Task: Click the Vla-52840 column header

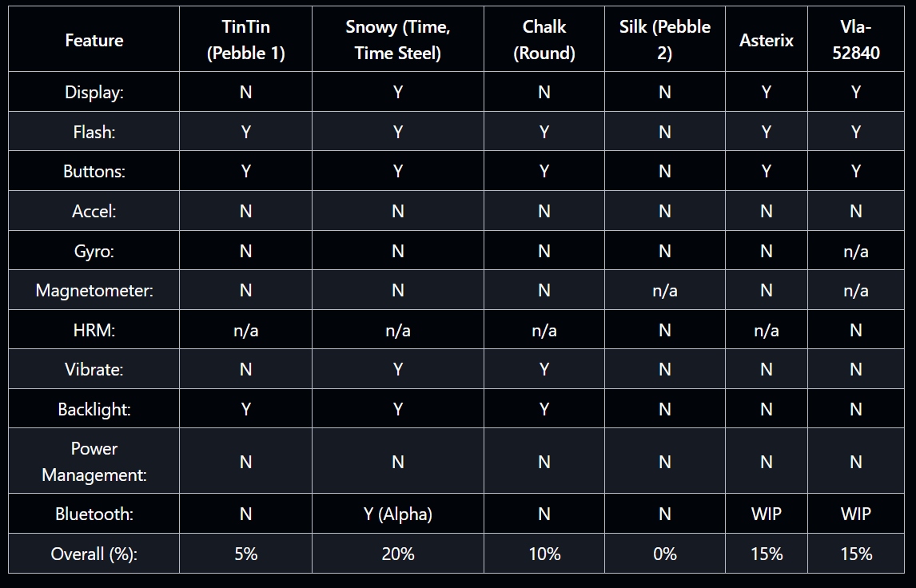Action: [855, 40]
